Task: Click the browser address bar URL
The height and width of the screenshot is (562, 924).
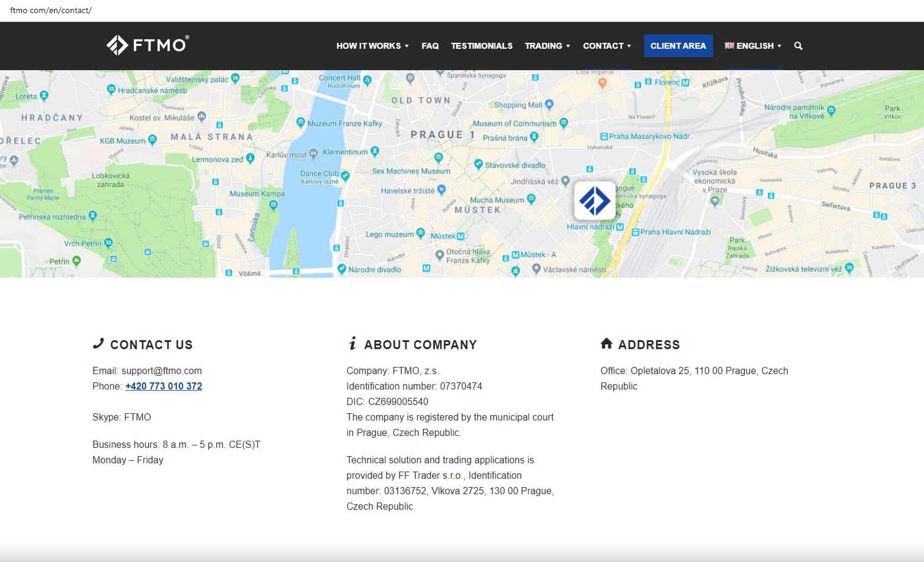Action: [51, 10]
